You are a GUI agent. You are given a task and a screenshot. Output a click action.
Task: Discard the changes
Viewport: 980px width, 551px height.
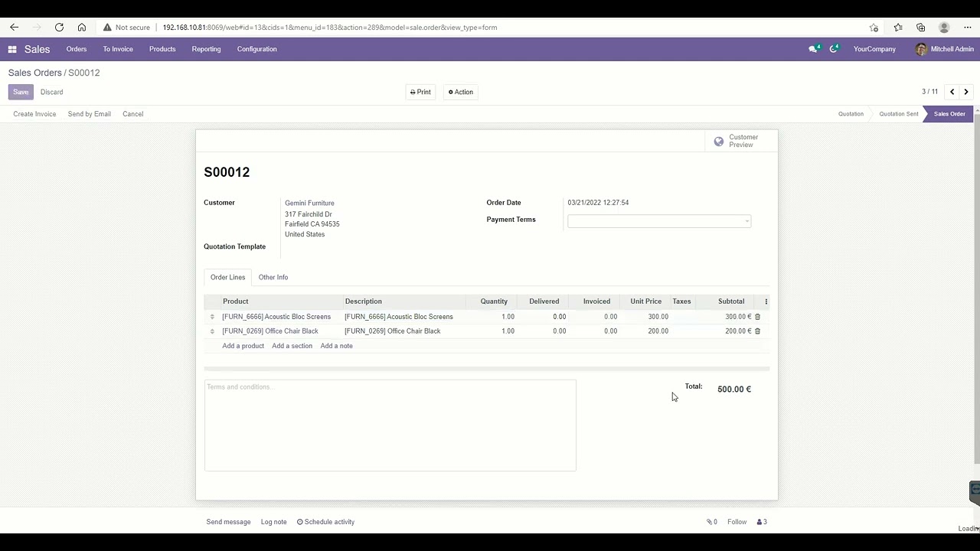pyautogui.click(x=52, y=92)
